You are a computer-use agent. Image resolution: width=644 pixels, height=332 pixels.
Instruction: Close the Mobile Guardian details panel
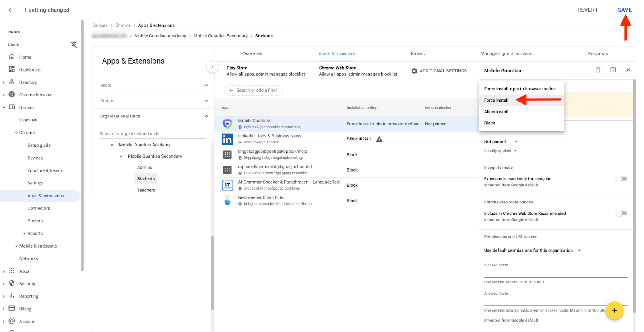click(x=628, y=70)
